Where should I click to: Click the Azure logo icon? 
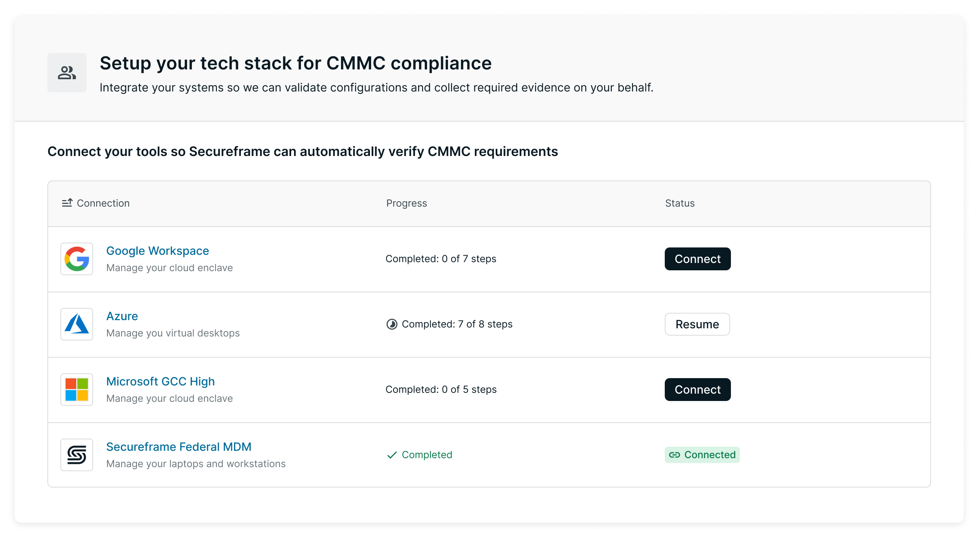pyautogui.click(x=77, y=324)
